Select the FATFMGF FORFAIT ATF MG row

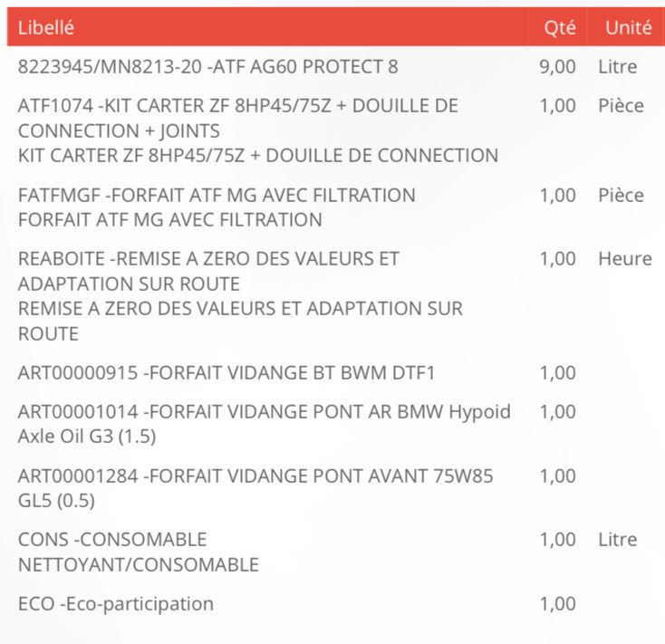click(336, 207)
